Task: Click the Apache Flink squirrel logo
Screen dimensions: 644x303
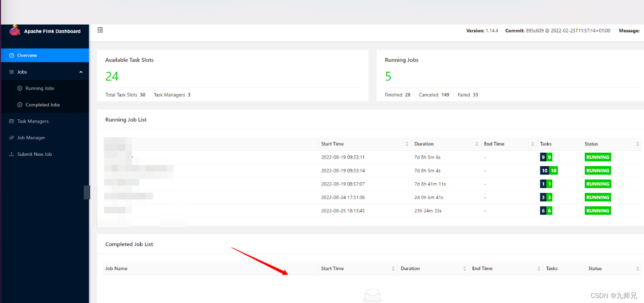Action: pyautogui.click(x=15, y=30)
